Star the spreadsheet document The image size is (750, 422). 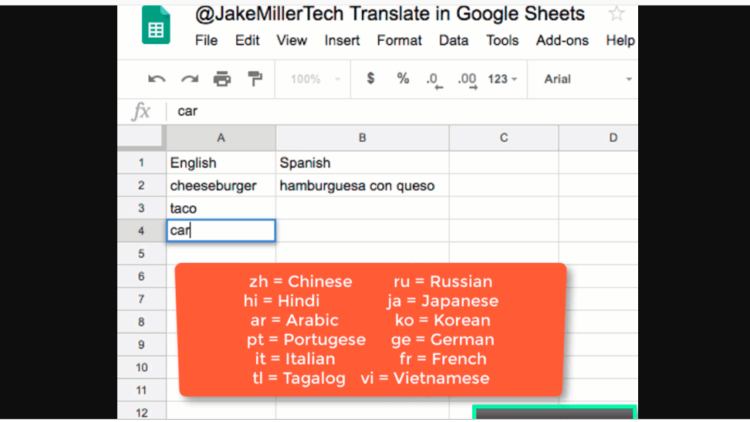pyautogui.click(x=617, y=14)
